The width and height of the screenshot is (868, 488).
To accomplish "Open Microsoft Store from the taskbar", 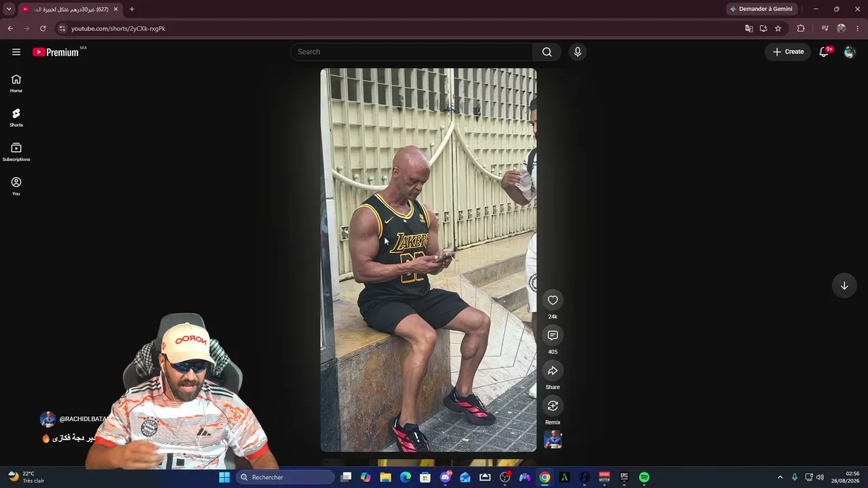I will click(425, 477).
